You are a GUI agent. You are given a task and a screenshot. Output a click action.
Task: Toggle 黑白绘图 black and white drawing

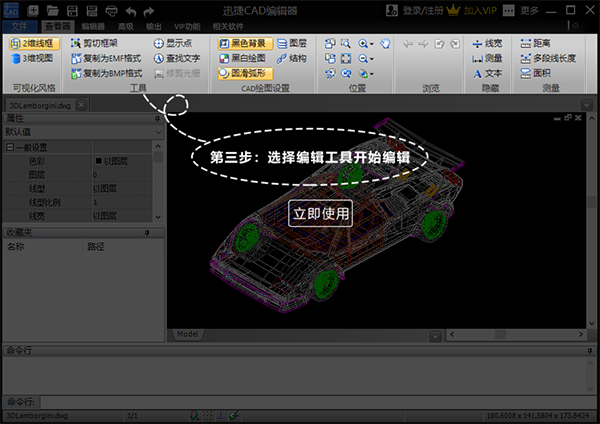point(243,58)
